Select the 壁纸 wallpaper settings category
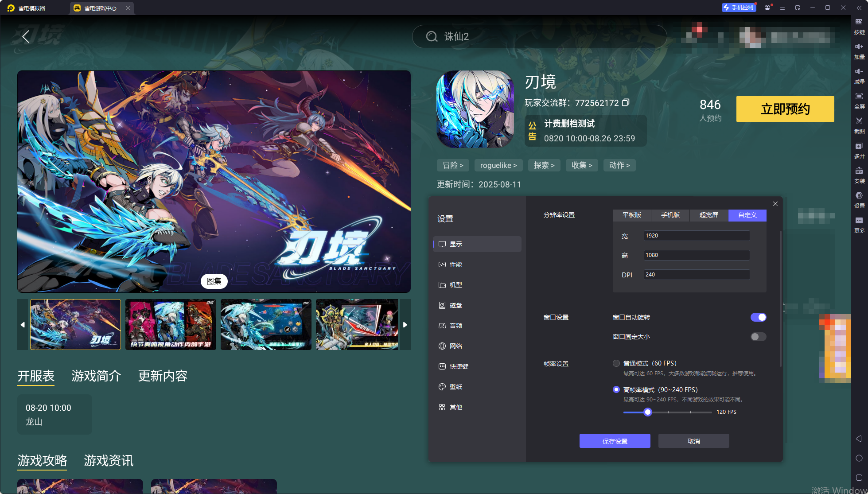This screenshot has height=494, width=868. click(x=477, y=387)
